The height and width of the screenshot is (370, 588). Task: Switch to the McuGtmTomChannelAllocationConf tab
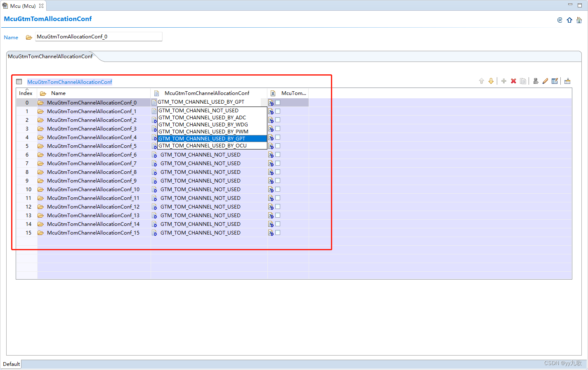[x=50, y=56]
